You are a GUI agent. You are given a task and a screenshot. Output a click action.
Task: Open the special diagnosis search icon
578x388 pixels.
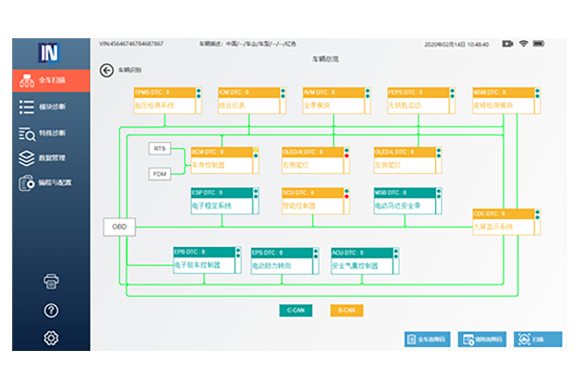tap(27, 133)
